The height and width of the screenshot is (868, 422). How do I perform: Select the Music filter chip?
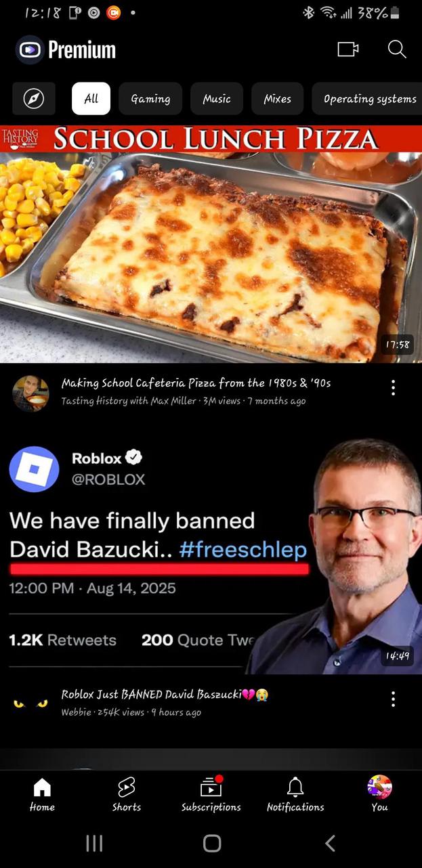(x=217, y=99)
